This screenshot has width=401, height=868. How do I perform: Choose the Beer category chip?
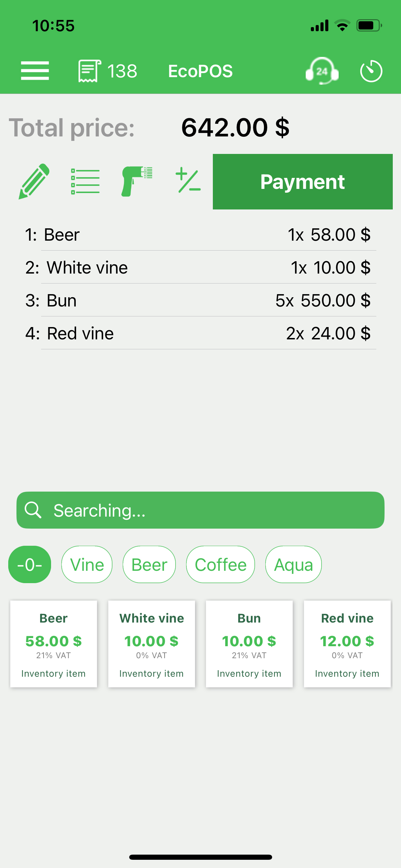(x=149, y=565)
